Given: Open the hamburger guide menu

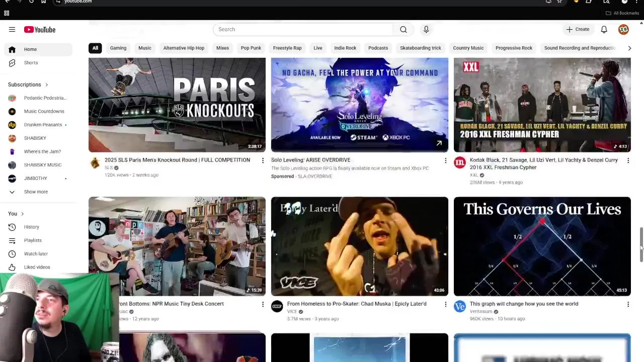Looking at the screenshot, I should pyautogui.click(x=12, y=30).
